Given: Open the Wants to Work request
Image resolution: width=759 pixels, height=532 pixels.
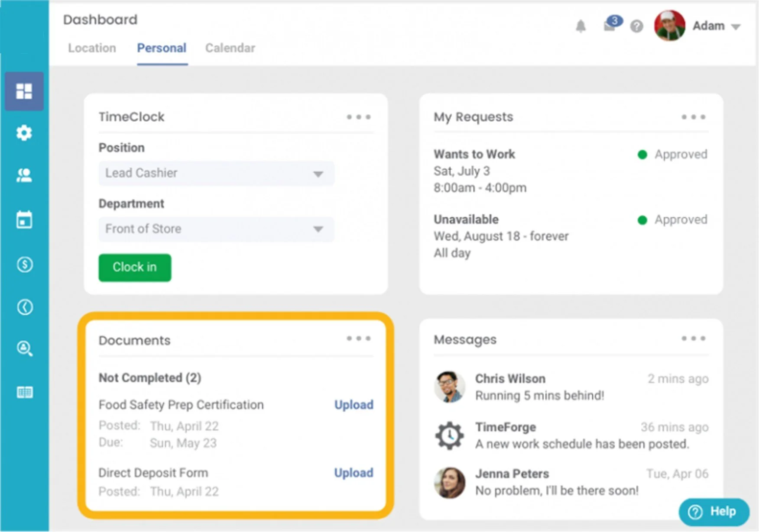Looking at the screenshot, I should pos(571,171).
